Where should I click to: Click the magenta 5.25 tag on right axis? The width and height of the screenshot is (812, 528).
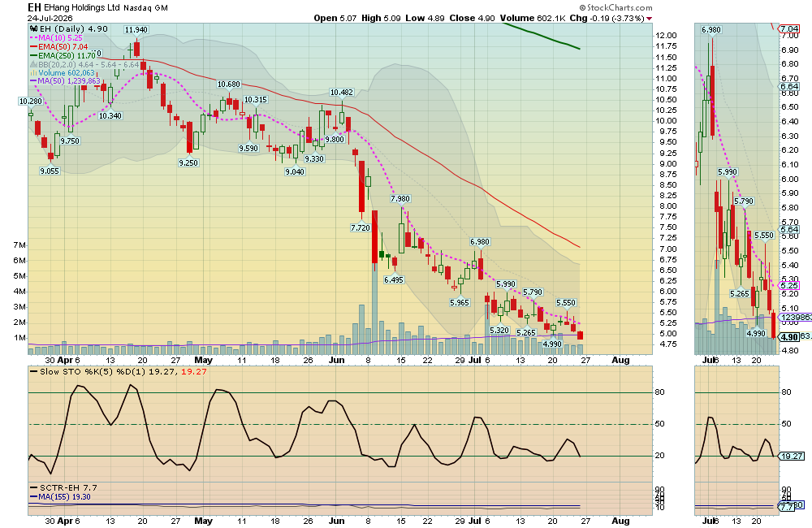click(789, 285)
